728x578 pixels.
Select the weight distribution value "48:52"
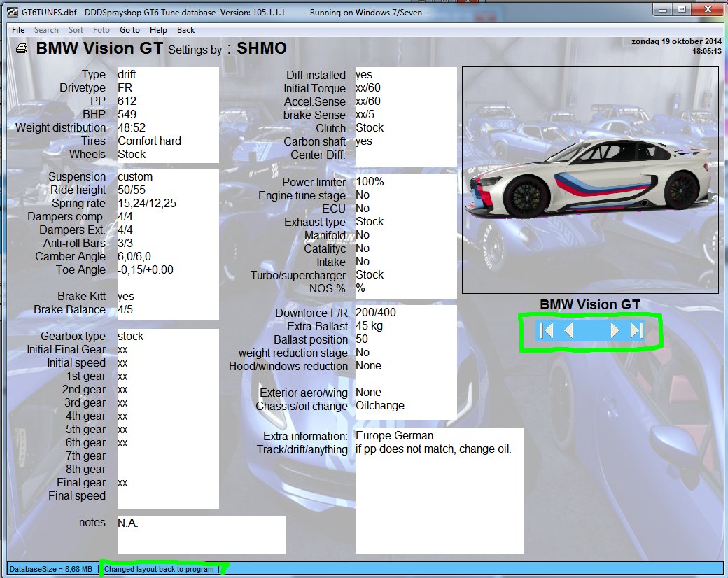tap(132, 127)
